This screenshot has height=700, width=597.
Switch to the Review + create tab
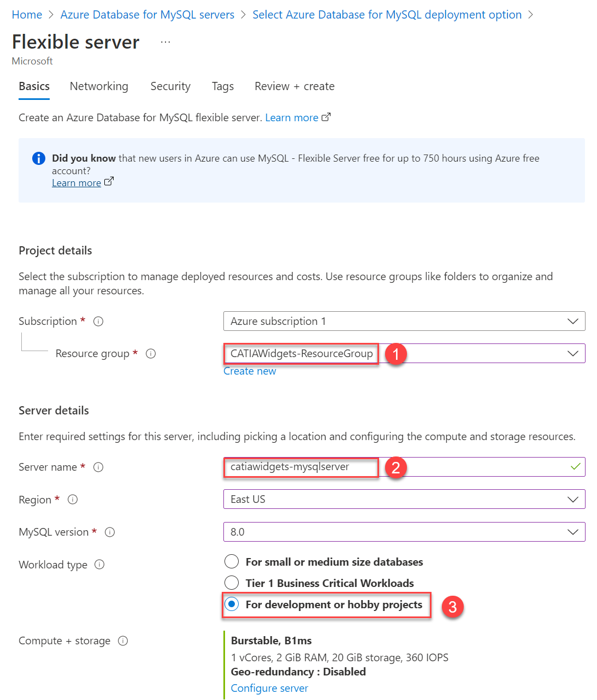point(294,86)
